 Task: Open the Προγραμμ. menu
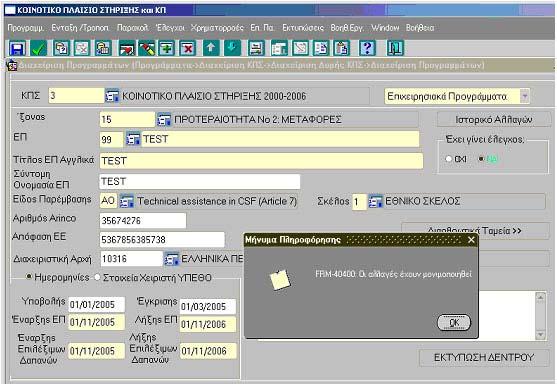pyautogui.click(x=26, y=28)
